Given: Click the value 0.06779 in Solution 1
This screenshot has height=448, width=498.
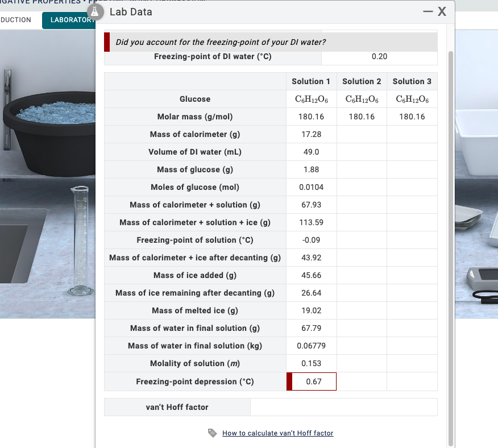Looking at the screenshot, I should [x=312, y=346].
